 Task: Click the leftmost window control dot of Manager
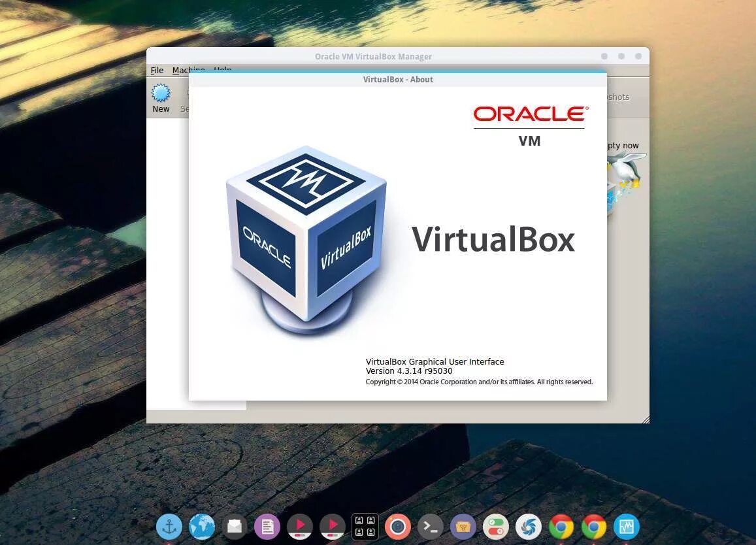[604, 56]
